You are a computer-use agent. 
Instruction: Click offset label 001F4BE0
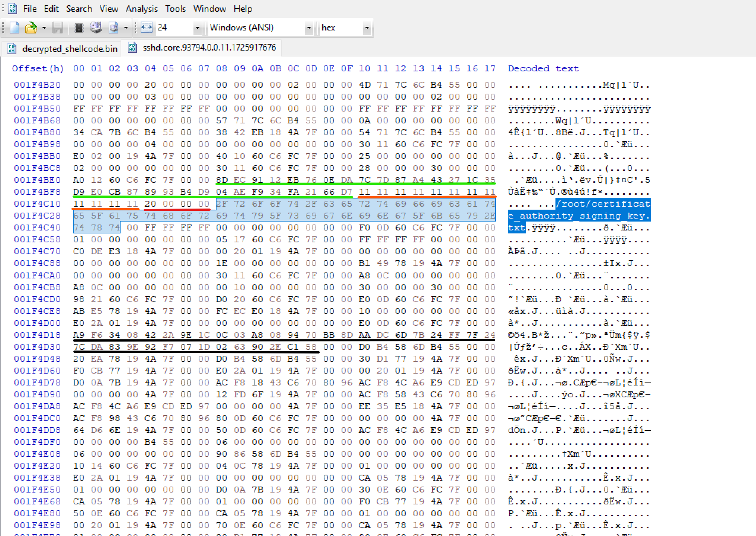pyautogui.click(x=37, y=180)
